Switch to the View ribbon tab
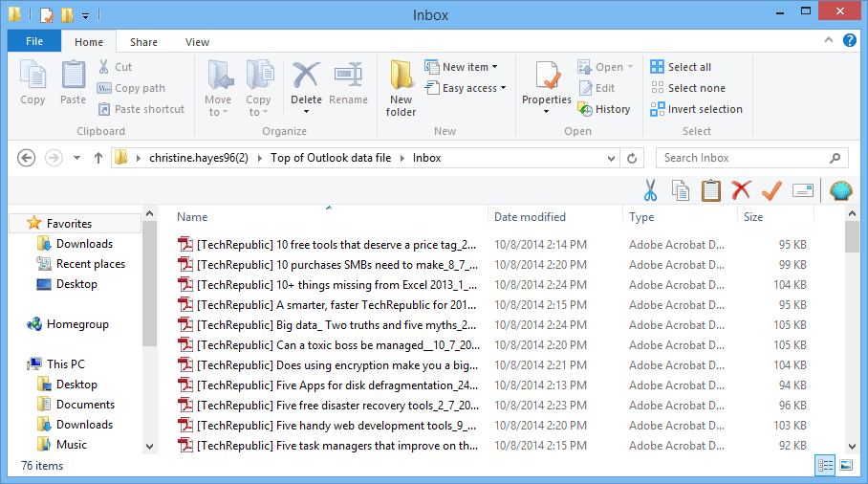Screen dimensions: 868x484 click(x=197, y=42)
